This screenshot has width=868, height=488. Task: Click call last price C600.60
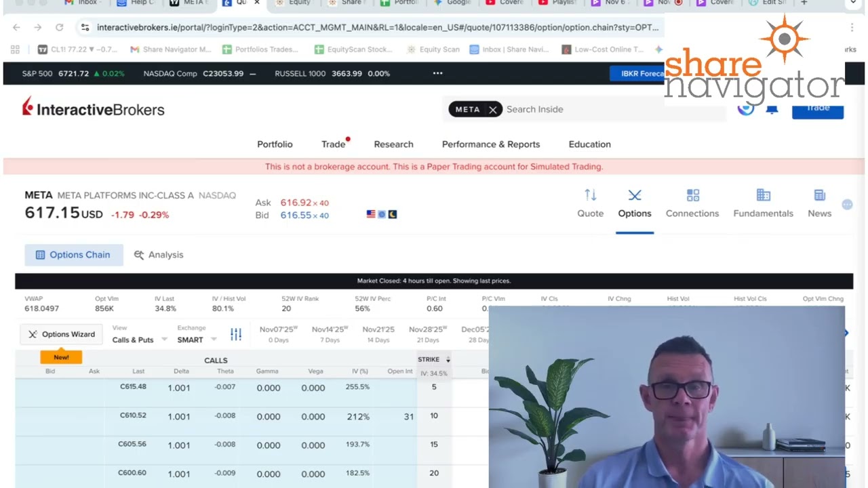(x=132, y=473)
